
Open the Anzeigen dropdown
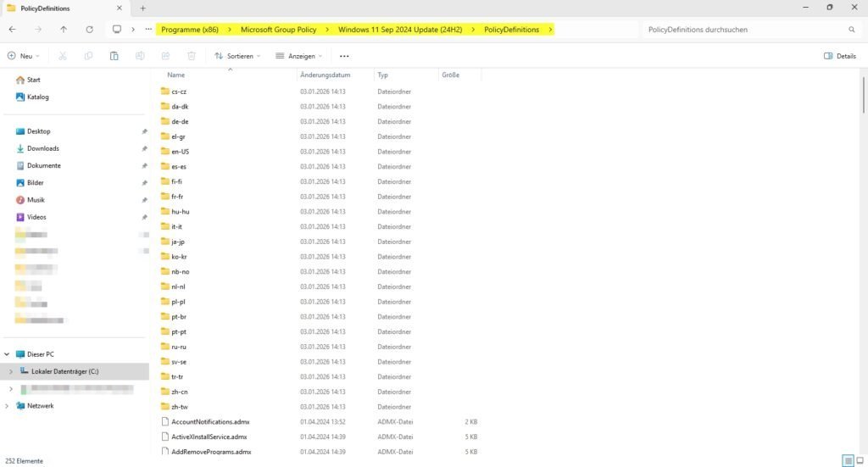(299, 56)
